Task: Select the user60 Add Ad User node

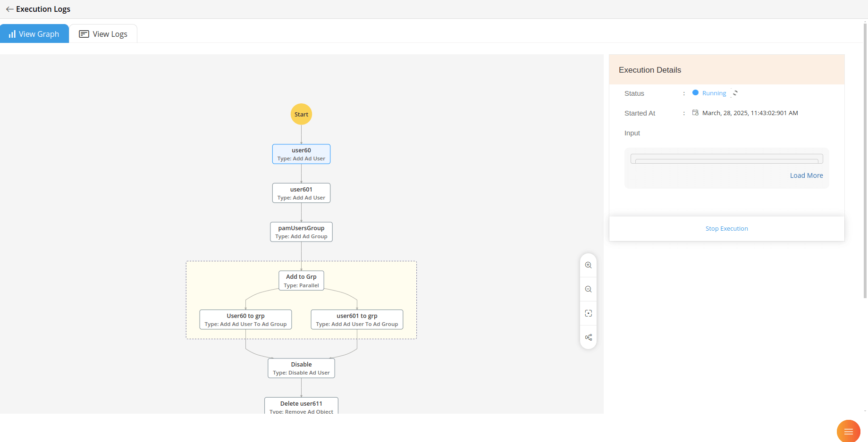Action: point(301,154)
